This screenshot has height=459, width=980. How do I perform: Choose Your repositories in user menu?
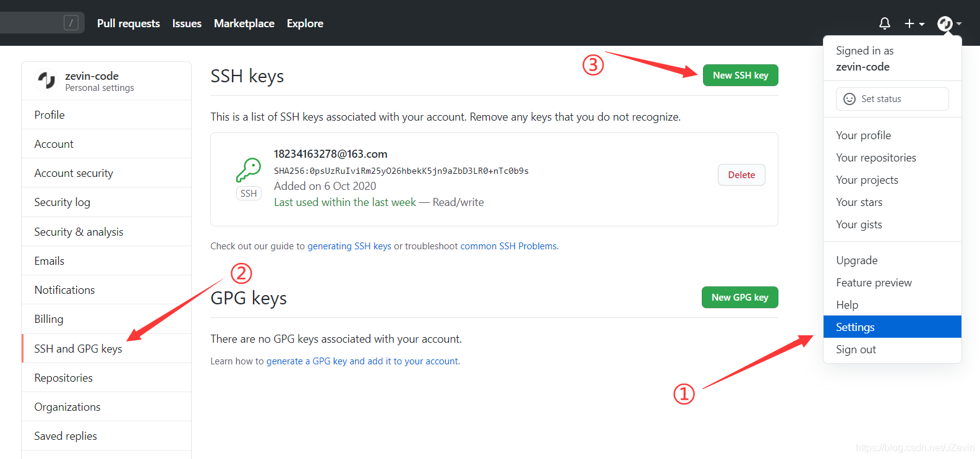point(892,158)
